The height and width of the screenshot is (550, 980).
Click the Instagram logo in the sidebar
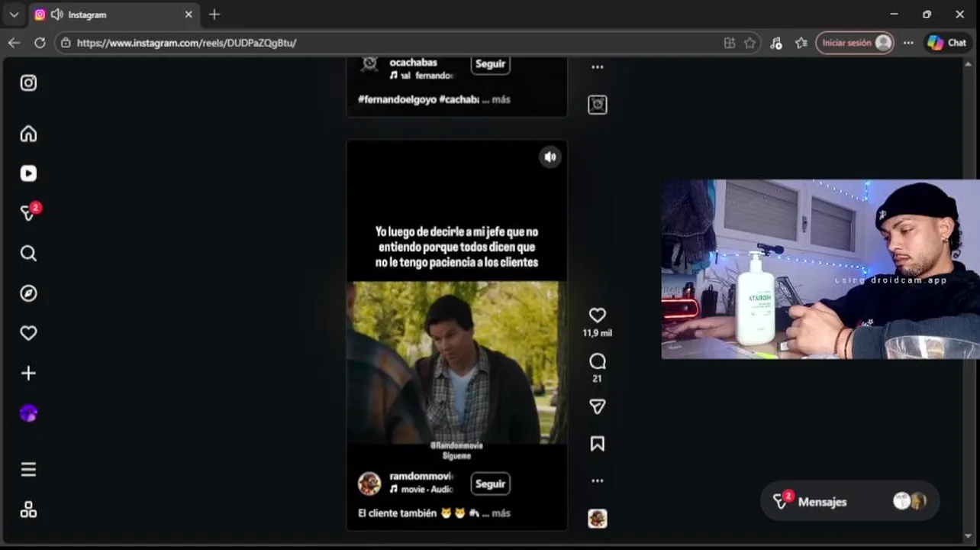pyautogui.click(x=28, y=83)
